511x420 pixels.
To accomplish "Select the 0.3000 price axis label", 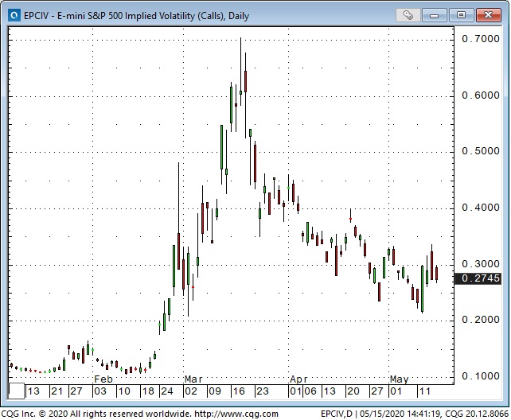I will coord(481,264).
